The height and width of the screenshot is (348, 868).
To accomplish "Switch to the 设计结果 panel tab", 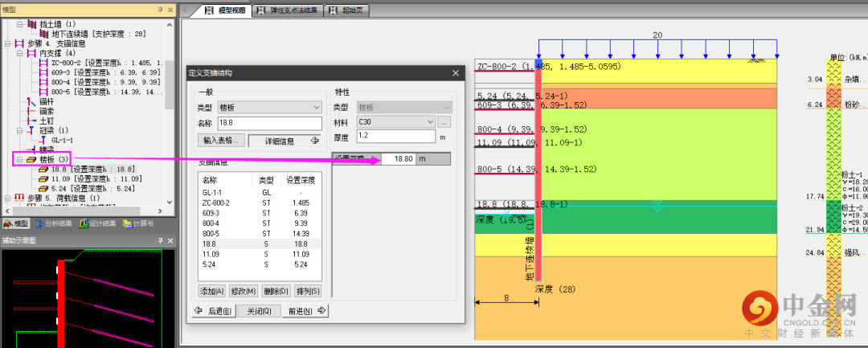I will [x=98, y=223].
